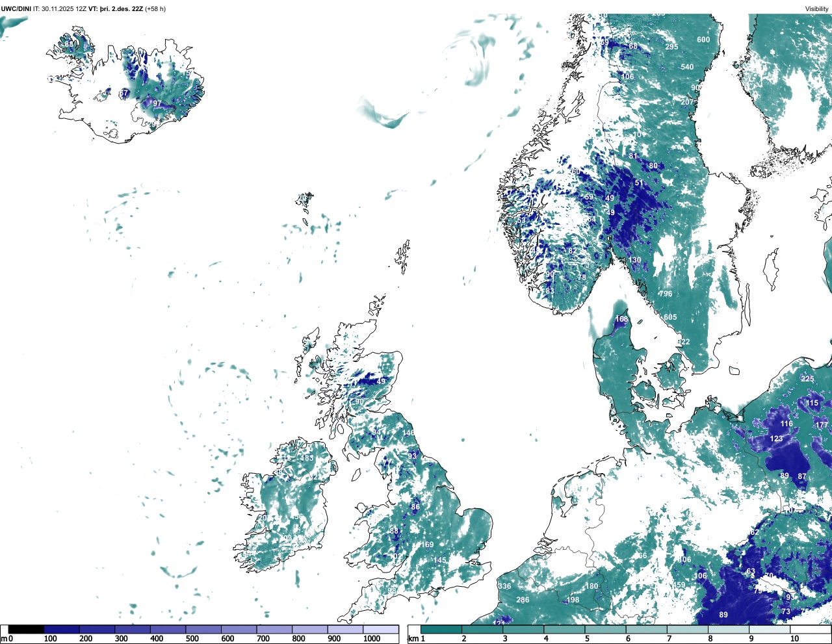The image size is (832, 644).
Task: Pick the 500–600 m legend swatch
Action: pos(203,629)
